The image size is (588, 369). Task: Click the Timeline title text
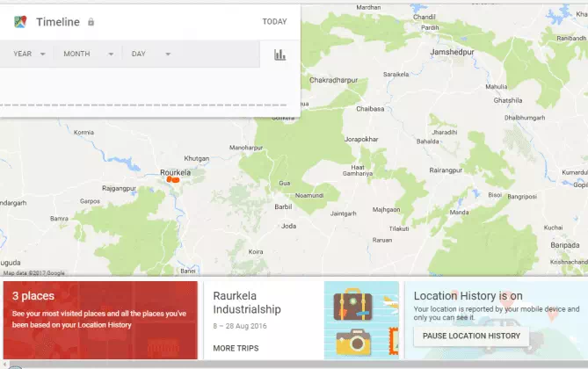58,22
